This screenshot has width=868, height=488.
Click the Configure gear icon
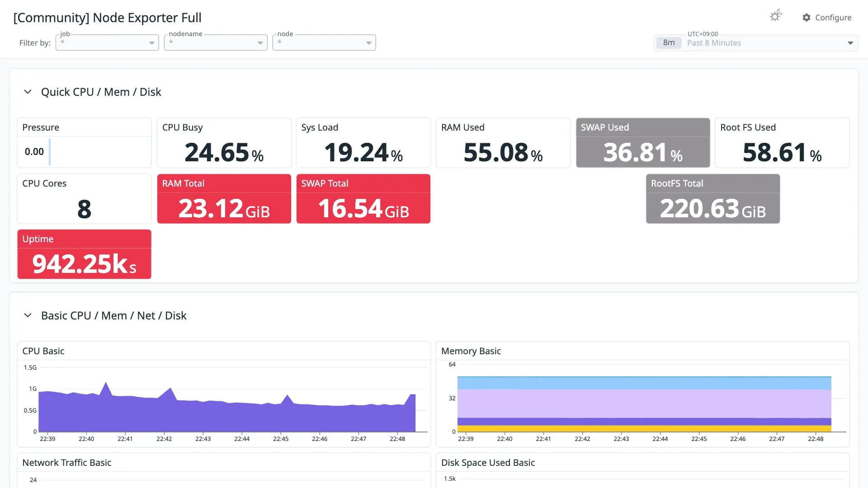(x=807, y=17)
